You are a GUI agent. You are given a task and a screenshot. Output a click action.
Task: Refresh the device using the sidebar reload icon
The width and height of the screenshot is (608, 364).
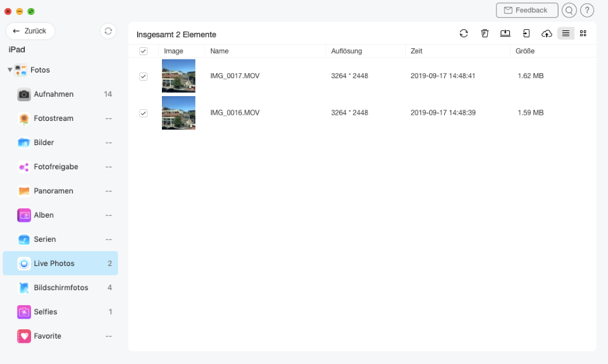pyautogui.click(x=108, y=31)
